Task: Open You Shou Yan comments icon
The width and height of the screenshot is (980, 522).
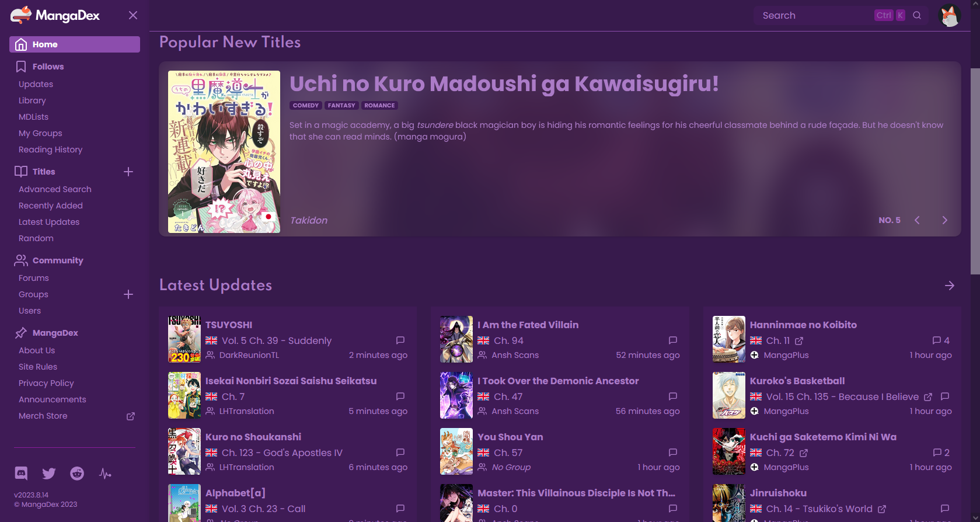Action: click(673, 452)
